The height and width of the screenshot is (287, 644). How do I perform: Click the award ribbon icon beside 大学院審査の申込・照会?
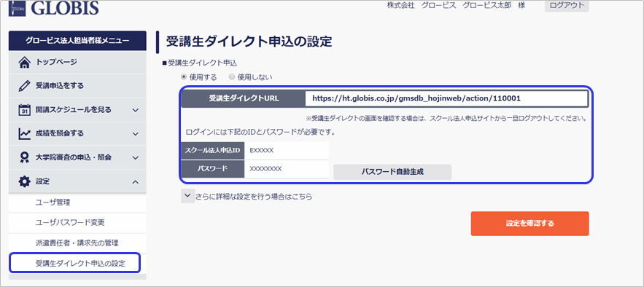click(25, 157)
